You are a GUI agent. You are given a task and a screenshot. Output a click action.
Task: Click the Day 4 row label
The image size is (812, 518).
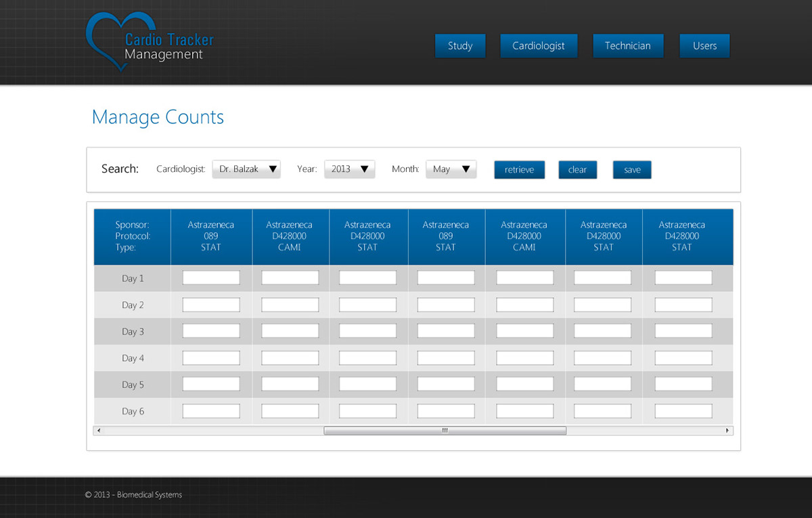pos(133,358)
